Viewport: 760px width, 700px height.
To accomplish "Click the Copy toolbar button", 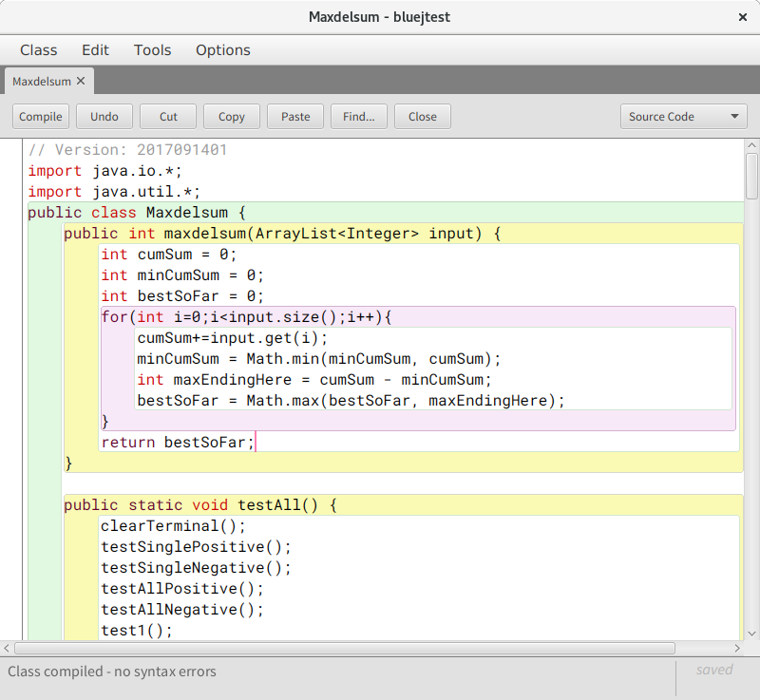I will pyautogui.click(x=232, y=117).
